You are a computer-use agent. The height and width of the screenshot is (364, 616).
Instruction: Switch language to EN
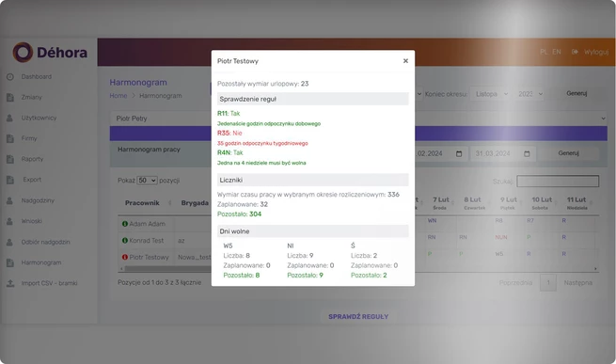click(x=557, y=52)
